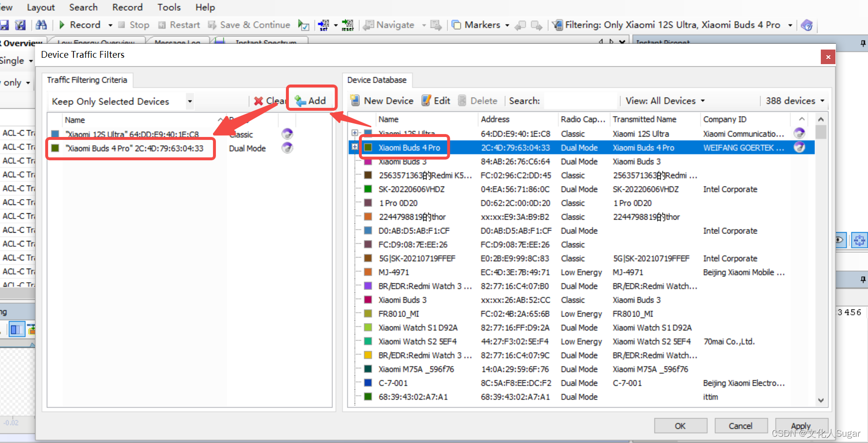
Task: Click the Apply button
Action: 801,426
